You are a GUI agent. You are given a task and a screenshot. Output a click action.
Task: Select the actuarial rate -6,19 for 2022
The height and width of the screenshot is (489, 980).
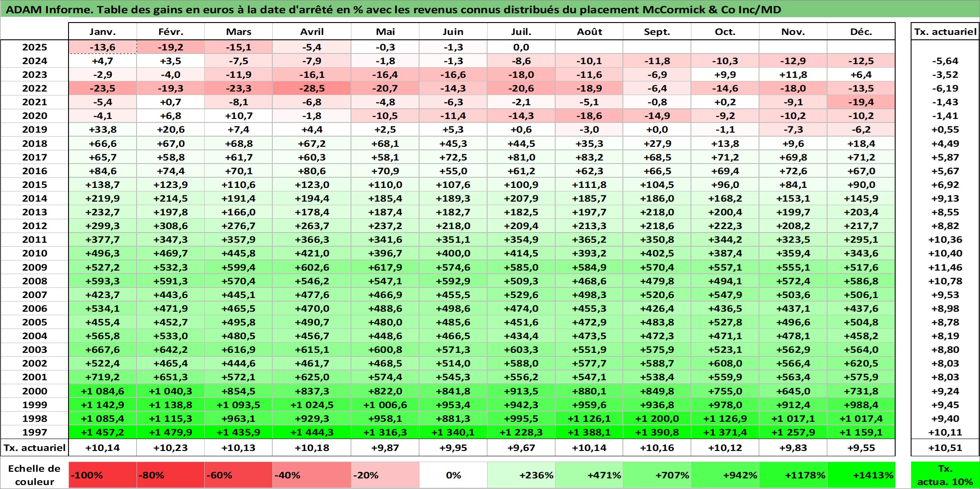(945, 88)
